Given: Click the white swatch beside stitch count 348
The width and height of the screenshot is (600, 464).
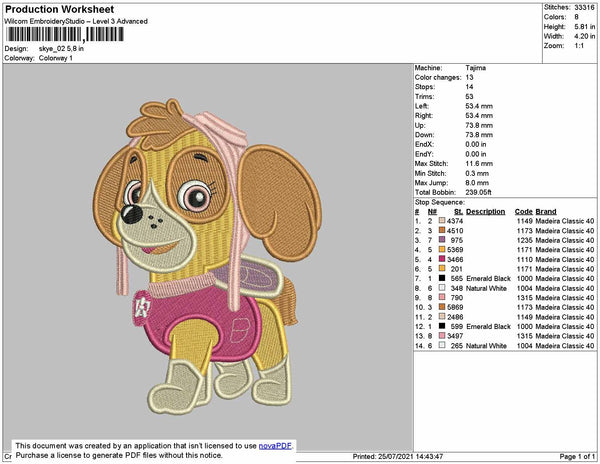Looking at the screenshot, I should (x=442, y=288).
